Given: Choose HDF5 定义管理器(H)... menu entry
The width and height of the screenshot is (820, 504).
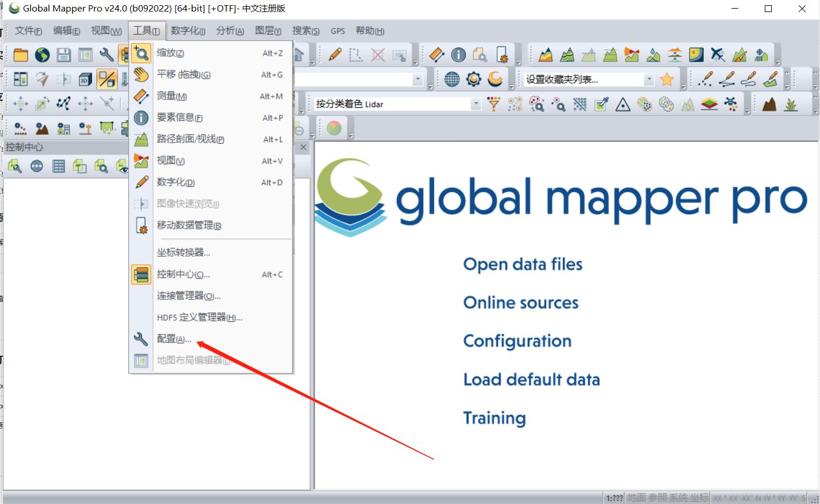Looking at the screenshot, I should (x=210, y=317).
